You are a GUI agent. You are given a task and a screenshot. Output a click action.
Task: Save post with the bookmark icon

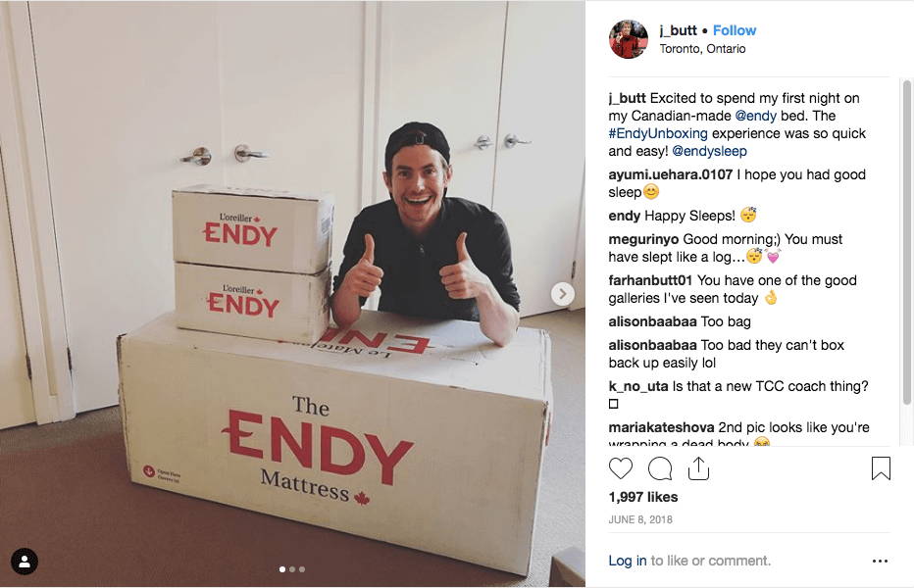(x=881, y=468)
